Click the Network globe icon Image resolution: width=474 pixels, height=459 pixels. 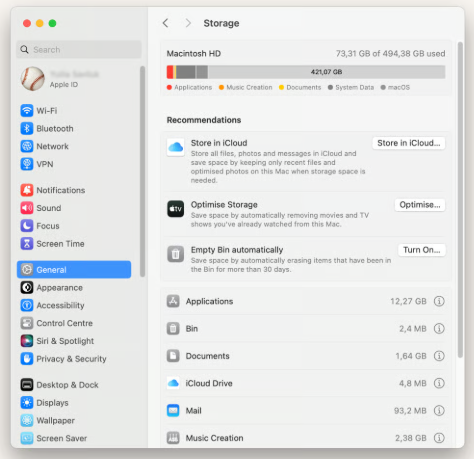click(x=27, y=146)
